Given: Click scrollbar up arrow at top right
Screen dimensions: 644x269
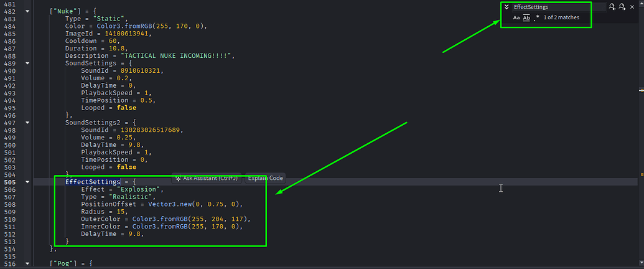Looking at the screenshot, I should click(641, 2).
